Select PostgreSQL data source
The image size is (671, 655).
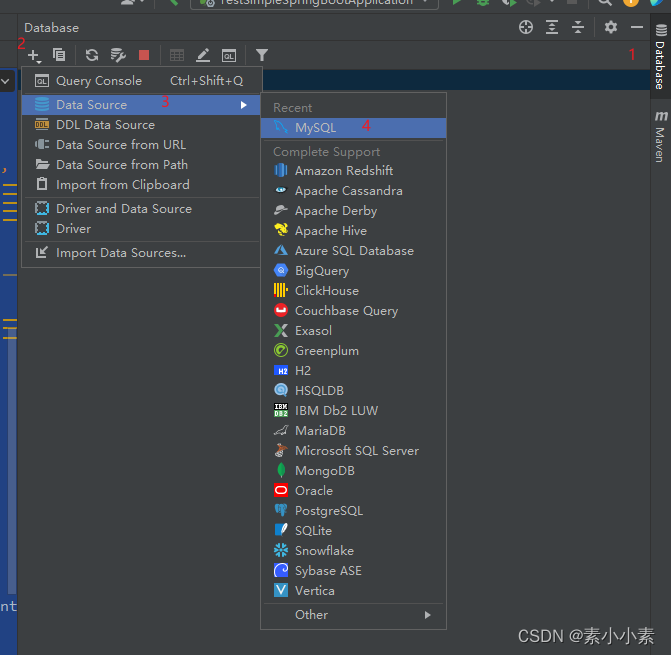(x=353, y=511)
